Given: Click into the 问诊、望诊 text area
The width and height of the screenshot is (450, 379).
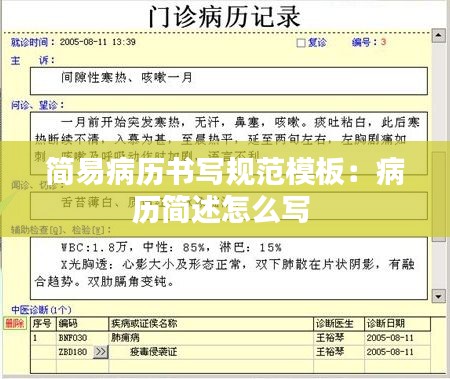Looking at the screenshot, I should [x=229, y=143].
